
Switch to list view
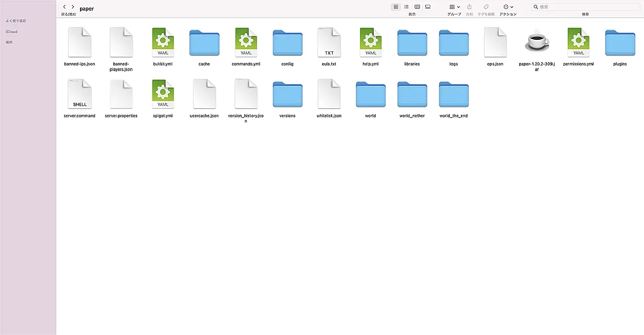[x=407, y=7]
